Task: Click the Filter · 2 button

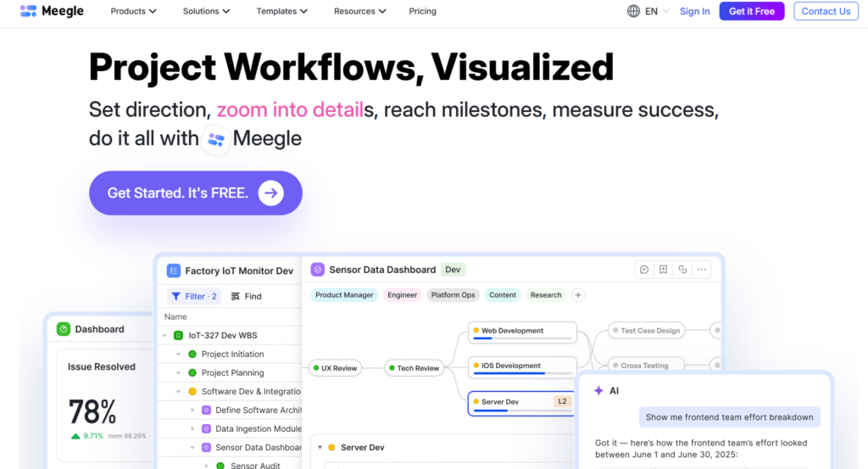Action: [194, 296]
